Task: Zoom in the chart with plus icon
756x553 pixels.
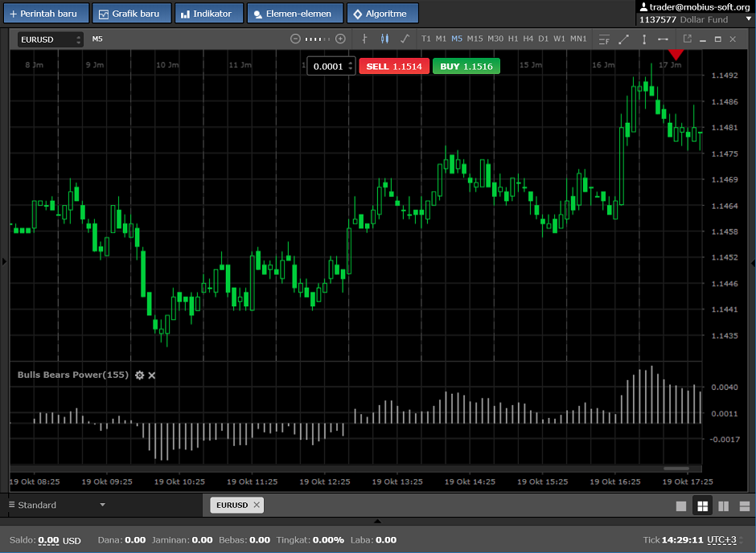Action: click(x=340, y=39)
